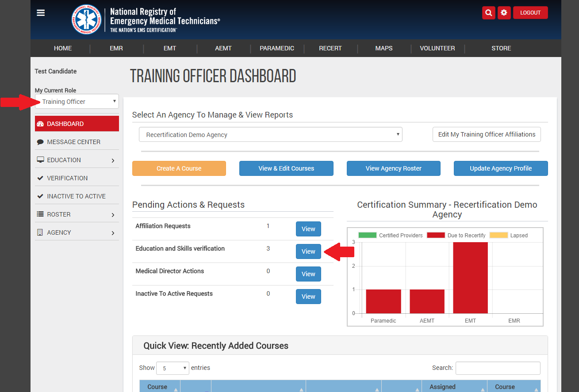This screenshot has height=392, width=579.
Task: Open VERIFICATION in the sidebar
Action: 77,178
